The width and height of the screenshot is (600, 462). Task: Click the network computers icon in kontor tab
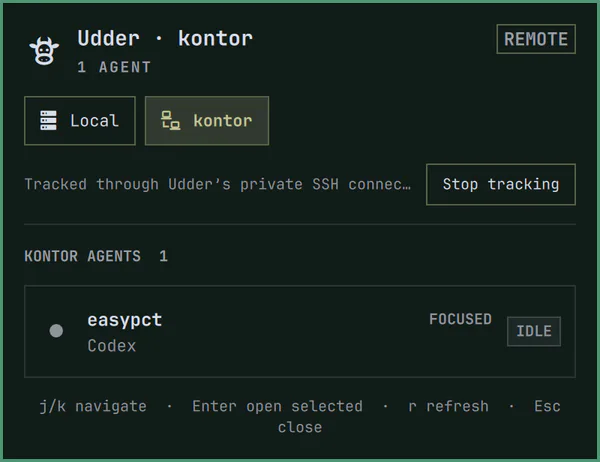coord(170,121)
